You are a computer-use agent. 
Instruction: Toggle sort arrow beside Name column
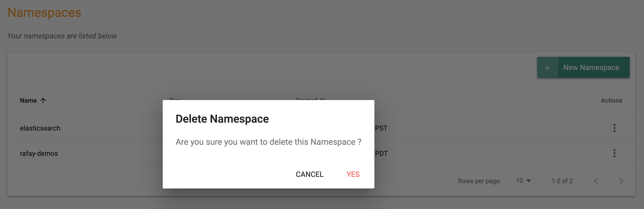(43, 101)
